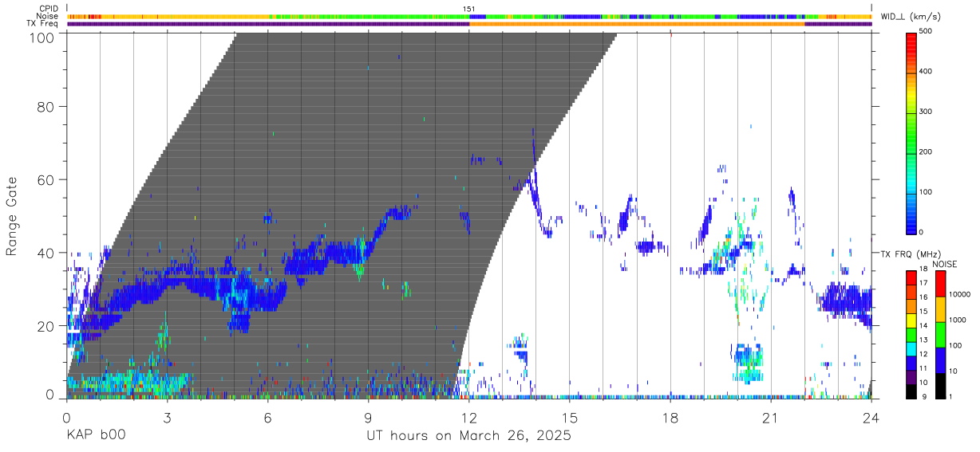
Task: Click the yellow swatch in TX FRQ legend
Action: pos(911,320)
